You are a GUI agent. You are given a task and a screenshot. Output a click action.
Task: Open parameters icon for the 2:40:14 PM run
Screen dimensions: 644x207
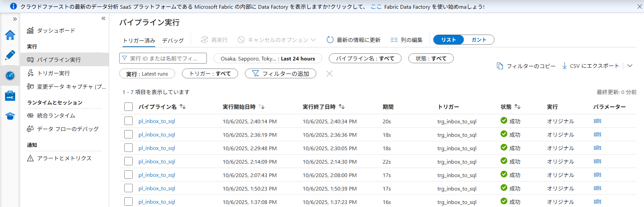597,121
